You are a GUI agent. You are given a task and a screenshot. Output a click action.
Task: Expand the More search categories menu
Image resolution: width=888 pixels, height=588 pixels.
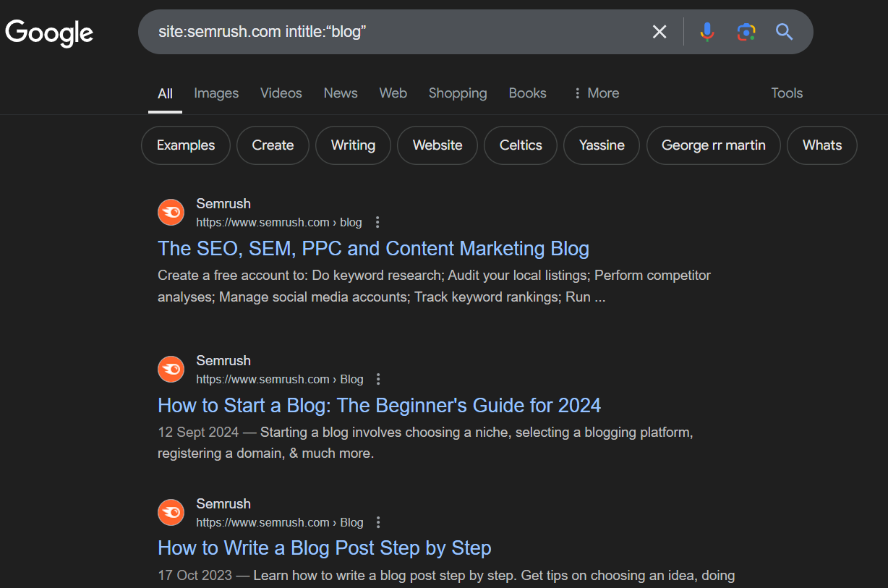pos(596,93)
